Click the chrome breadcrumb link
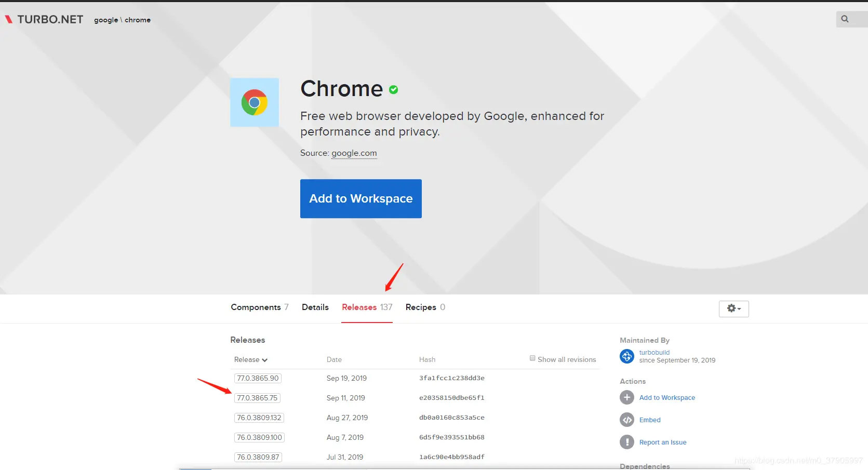 [138, 20]
